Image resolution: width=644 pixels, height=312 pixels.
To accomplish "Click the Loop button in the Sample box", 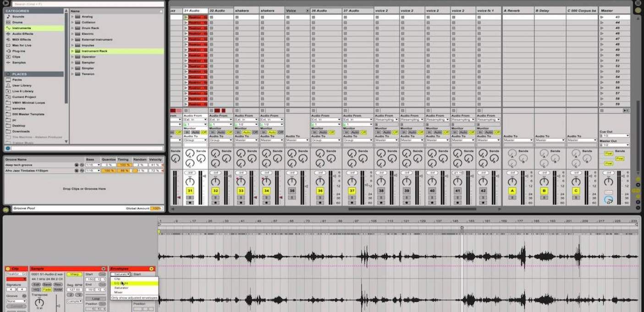I will click(96, 298).
